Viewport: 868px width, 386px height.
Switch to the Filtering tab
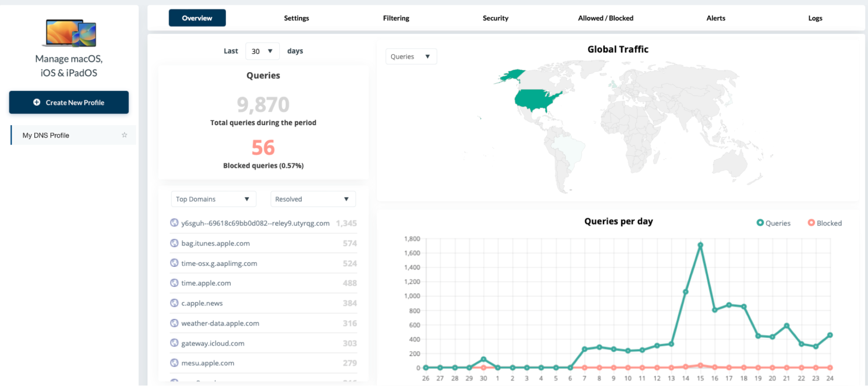396,18
